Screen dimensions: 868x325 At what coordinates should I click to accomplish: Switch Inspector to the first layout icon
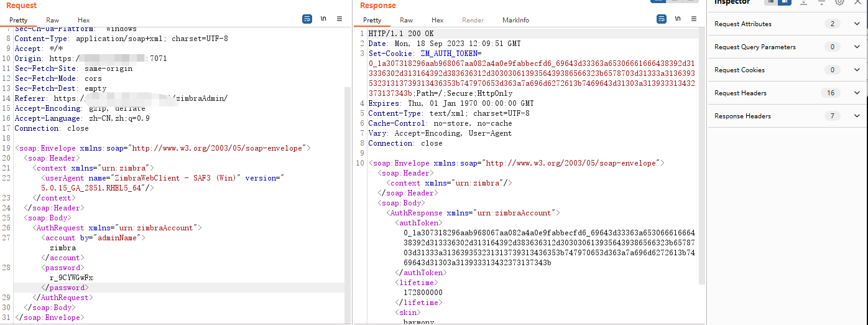coord(771,2)
